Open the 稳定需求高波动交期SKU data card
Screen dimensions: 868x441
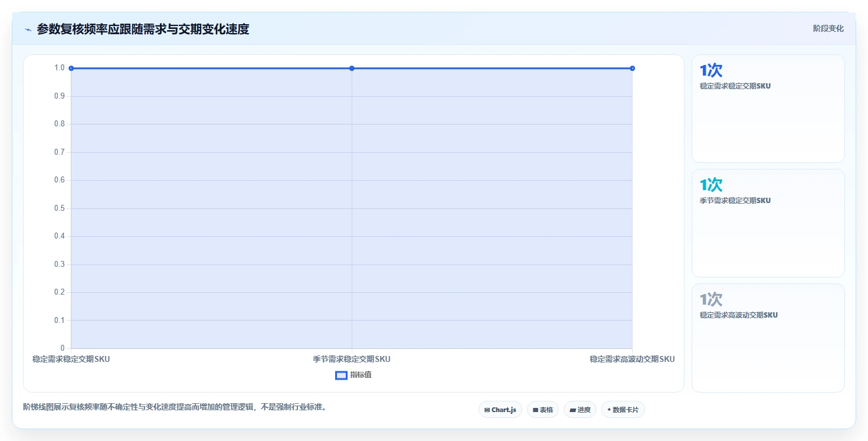768,338
